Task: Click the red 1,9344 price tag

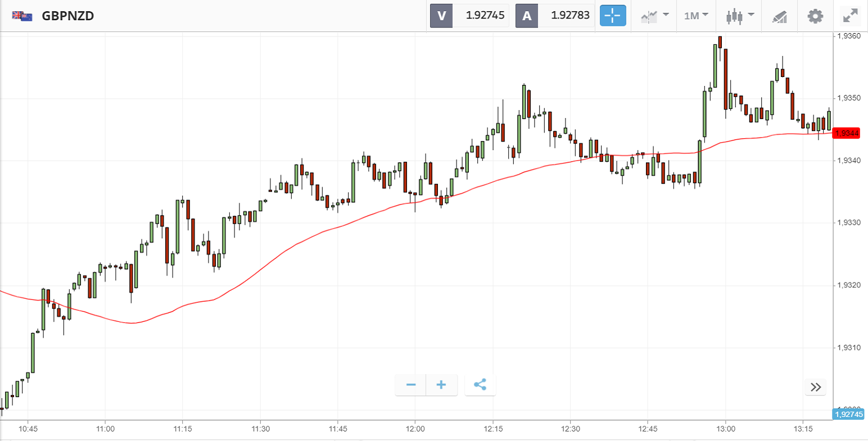Action: 847,133
